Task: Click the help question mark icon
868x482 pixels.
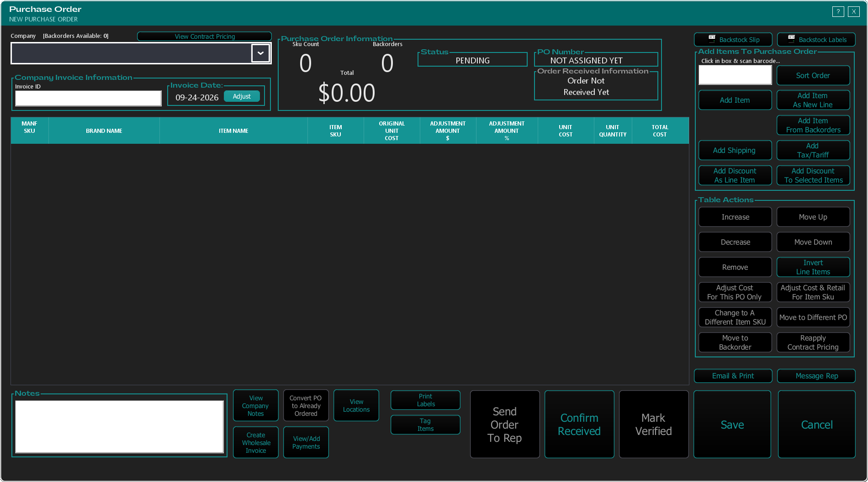Action: (838, 11)
